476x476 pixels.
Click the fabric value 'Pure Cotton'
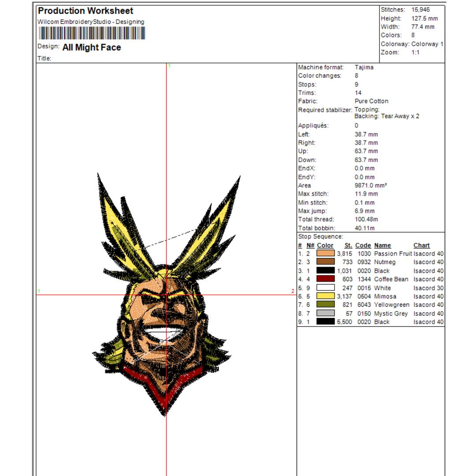371,101
